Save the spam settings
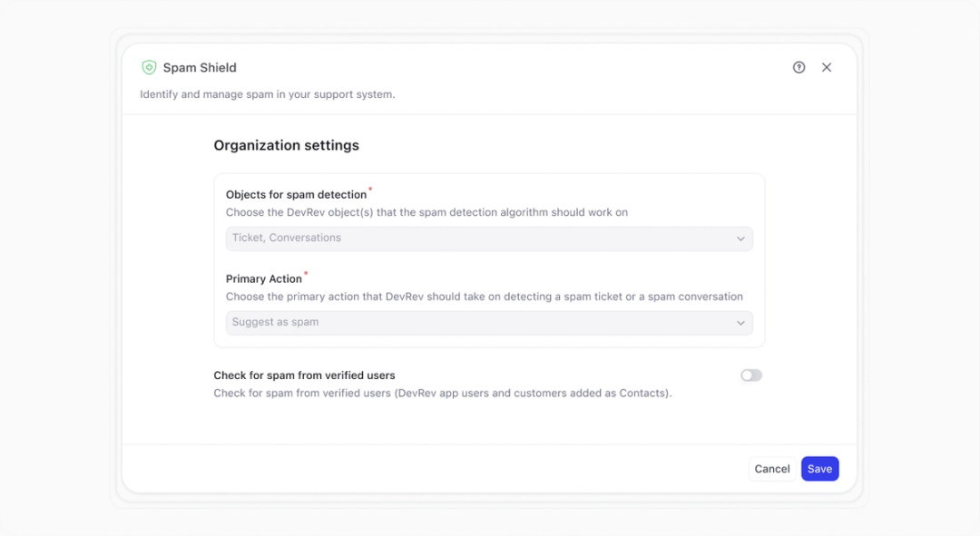The width and height of the screenshot is (980, 536). tap(819, 469)
